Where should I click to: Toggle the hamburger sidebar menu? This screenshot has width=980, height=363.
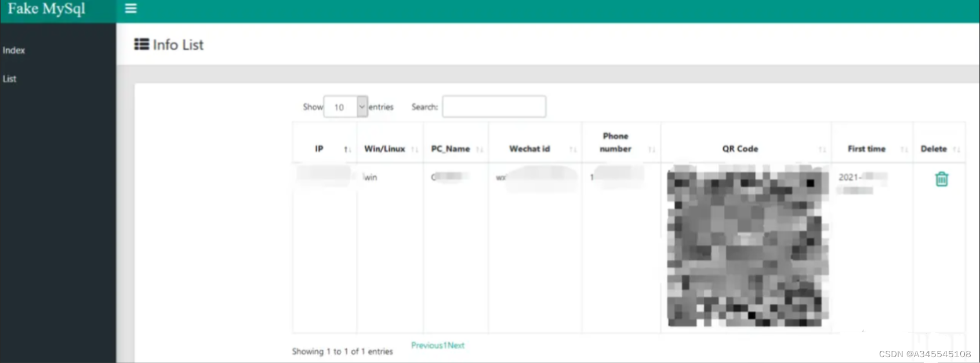coord(131,9)
